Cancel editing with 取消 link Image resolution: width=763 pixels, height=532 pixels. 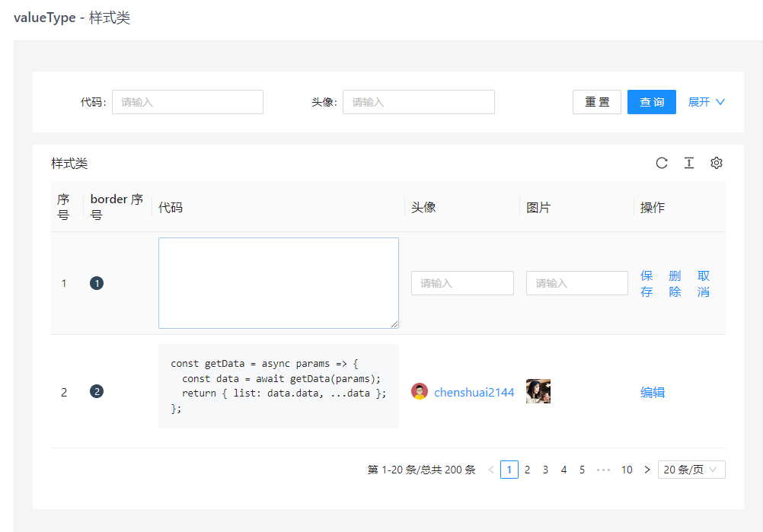pyautogui.click(x=703, y=284)
